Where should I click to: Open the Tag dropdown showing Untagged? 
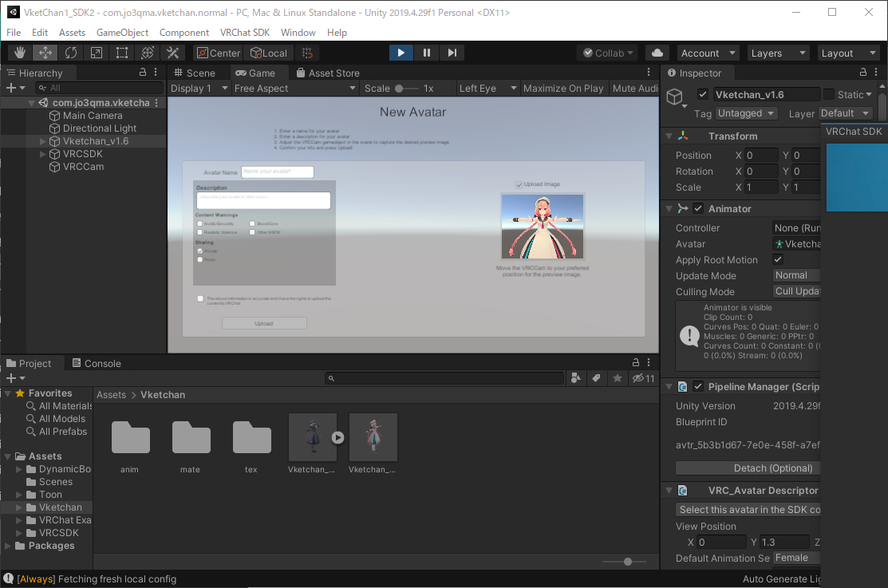(x=746, y=113)
